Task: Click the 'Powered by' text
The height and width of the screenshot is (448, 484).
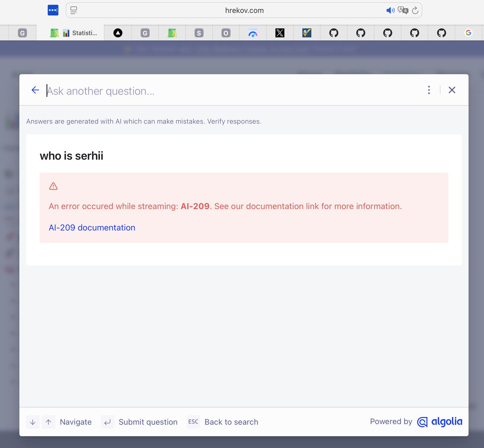Action: 391,422
